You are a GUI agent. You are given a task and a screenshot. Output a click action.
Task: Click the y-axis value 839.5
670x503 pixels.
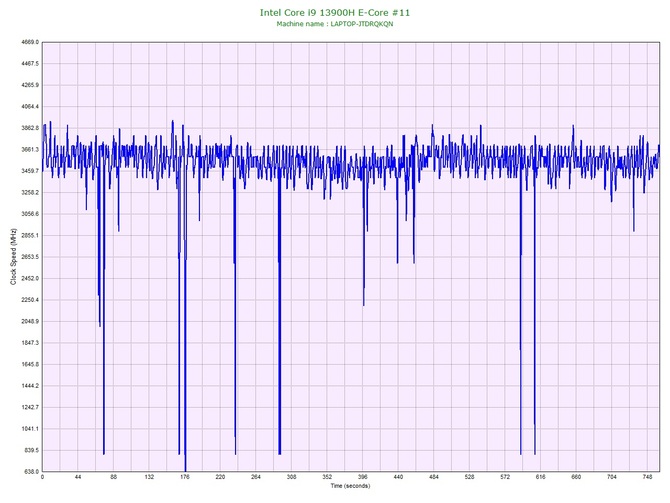click(x=31, y=450)
